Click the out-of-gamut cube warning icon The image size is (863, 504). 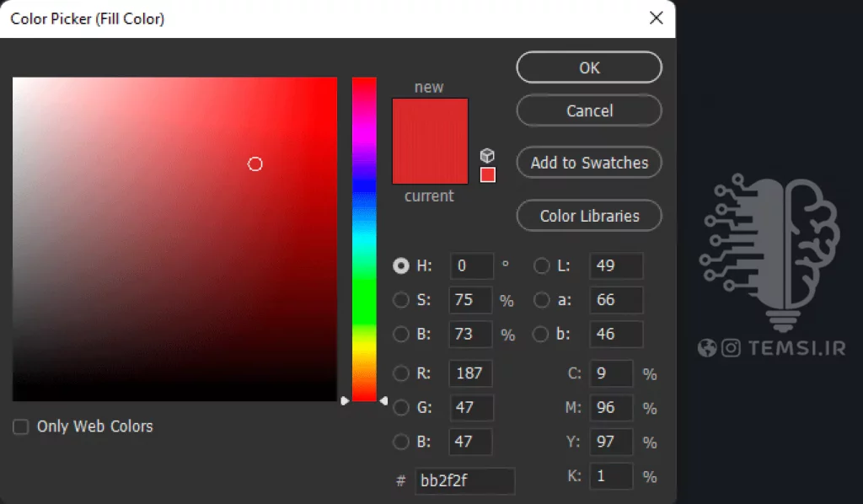(x=487, y=156)
